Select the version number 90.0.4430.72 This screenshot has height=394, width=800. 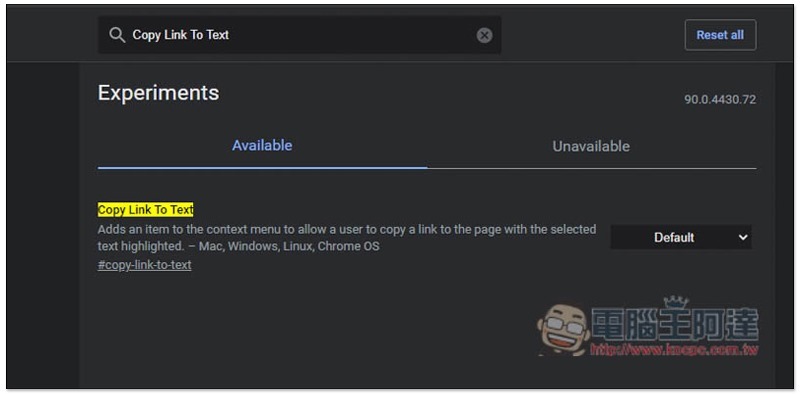coord(720,100)
